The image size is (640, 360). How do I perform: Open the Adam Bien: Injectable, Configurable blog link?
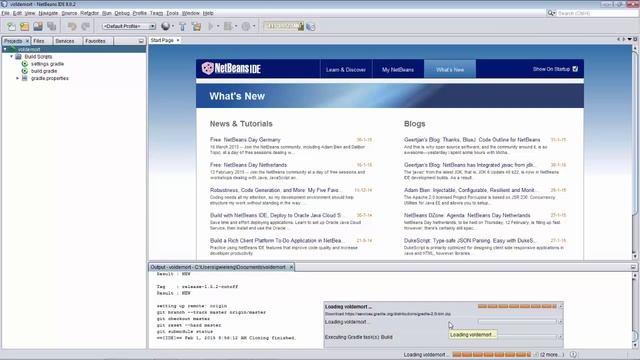[469, 190]
